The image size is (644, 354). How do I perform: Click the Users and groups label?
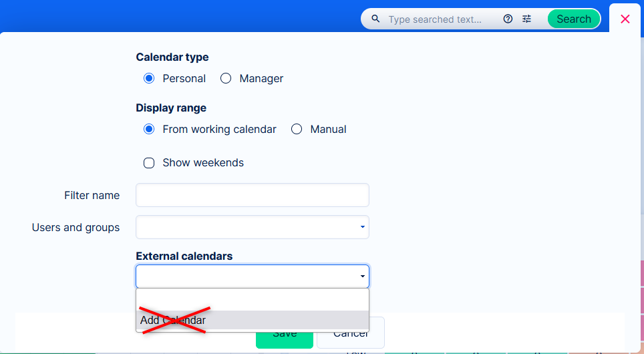(76, 228)
